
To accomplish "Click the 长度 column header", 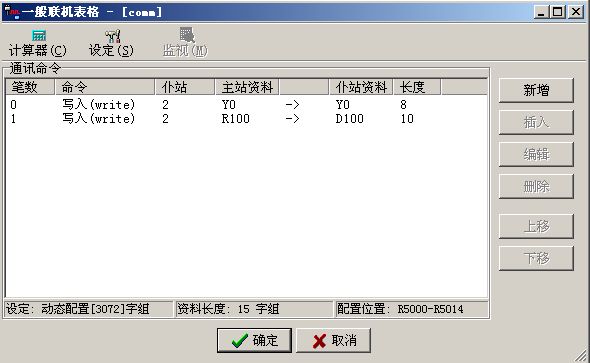I will pyautogui.click(x=417, y=87).
